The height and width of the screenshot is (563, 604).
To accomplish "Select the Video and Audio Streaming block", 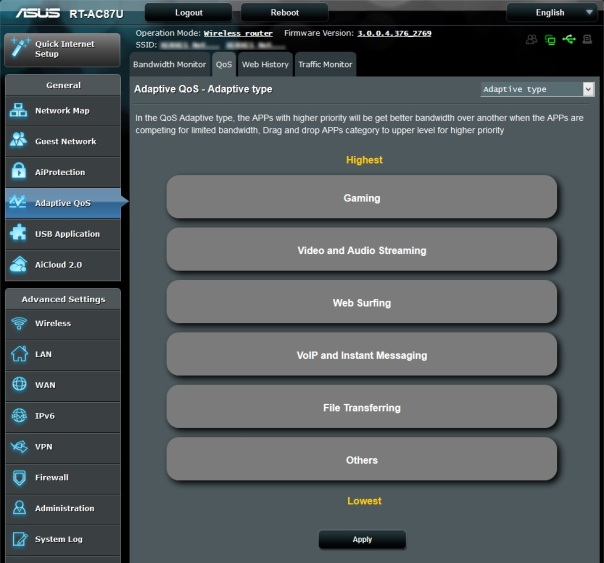I will click(362, 250).
